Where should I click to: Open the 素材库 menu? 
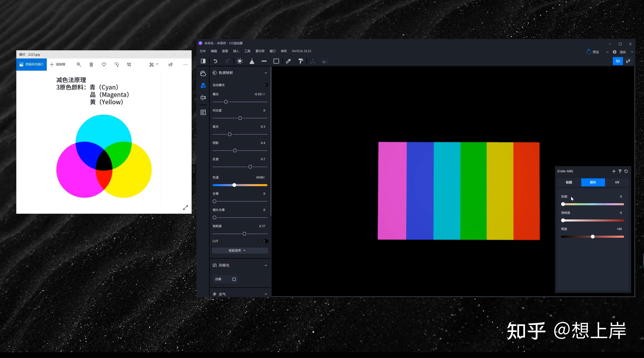(x=260, y=51)
